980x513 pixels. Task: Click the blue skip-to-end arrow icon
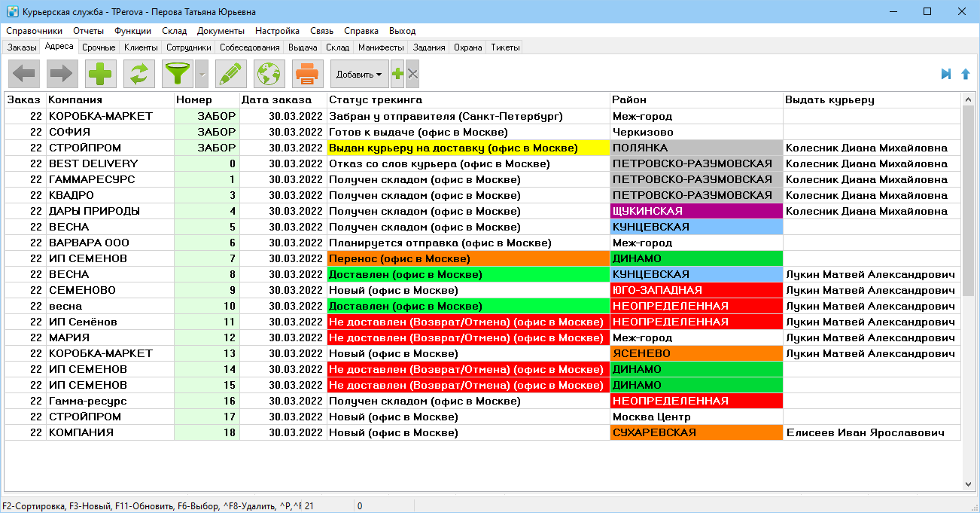pos(946,74)
